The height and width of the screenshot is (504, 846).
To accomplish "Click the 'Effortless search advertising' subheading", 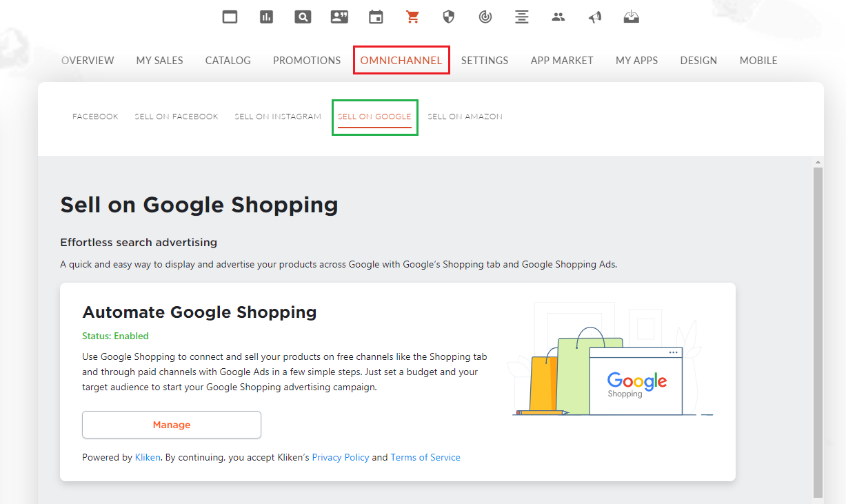I will coord(139,243).
